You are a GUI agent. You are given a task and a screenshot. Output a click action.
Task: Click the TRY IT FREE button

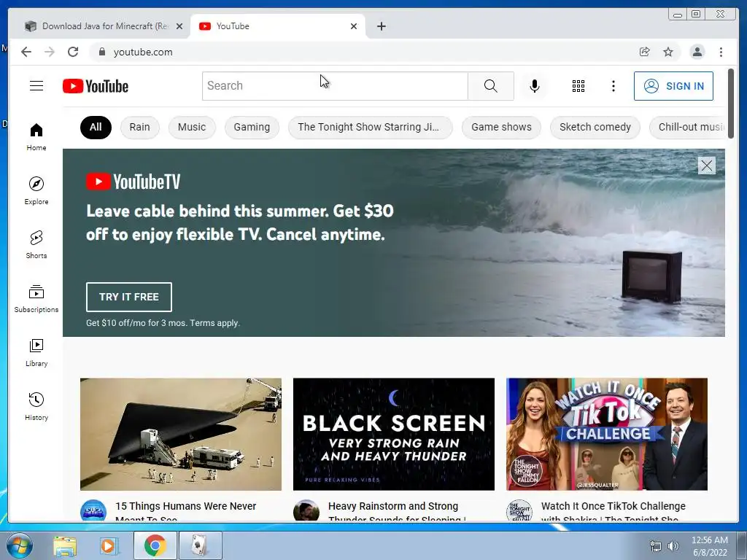pyautogui.click(x=128, y=297)
